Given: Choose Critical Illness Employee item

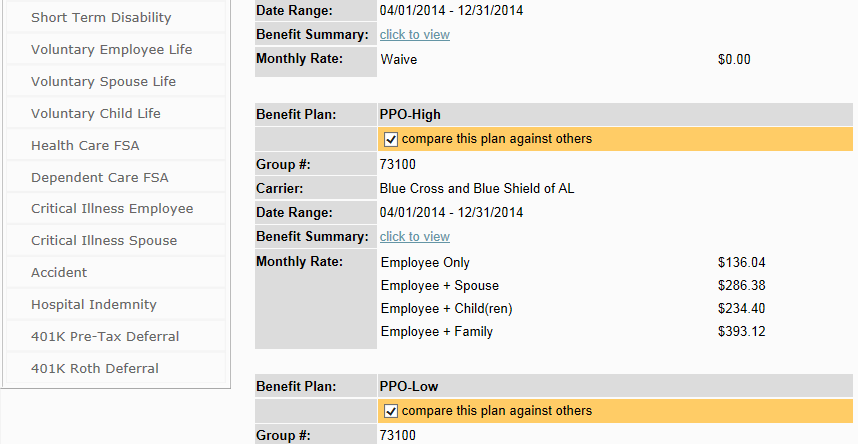Looking at the screenshot, I should [x=112, y=209].
